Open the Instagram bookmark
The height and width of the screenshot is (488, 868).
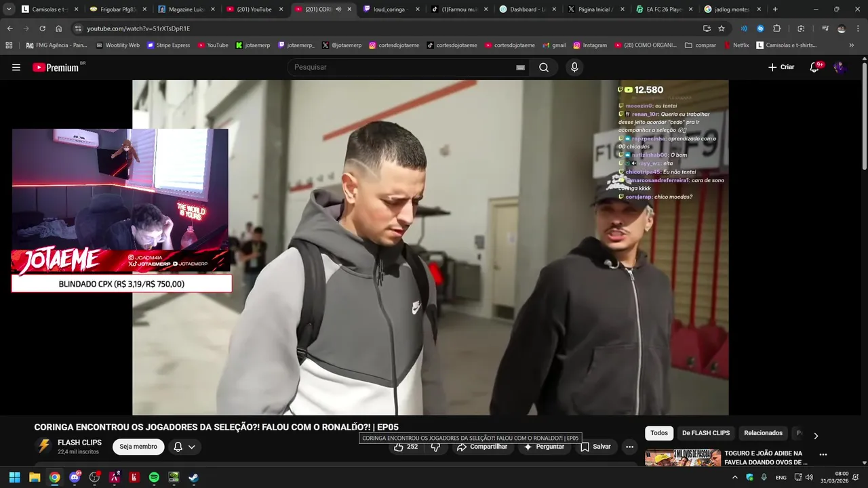click(590, 45)
